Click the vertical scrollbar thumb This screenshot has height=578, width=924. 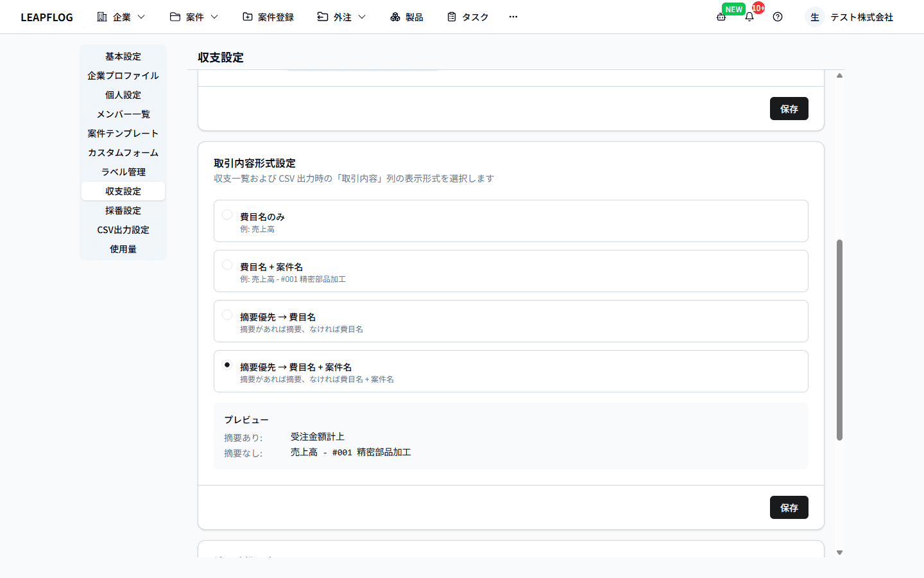click(x=839, y=340)
